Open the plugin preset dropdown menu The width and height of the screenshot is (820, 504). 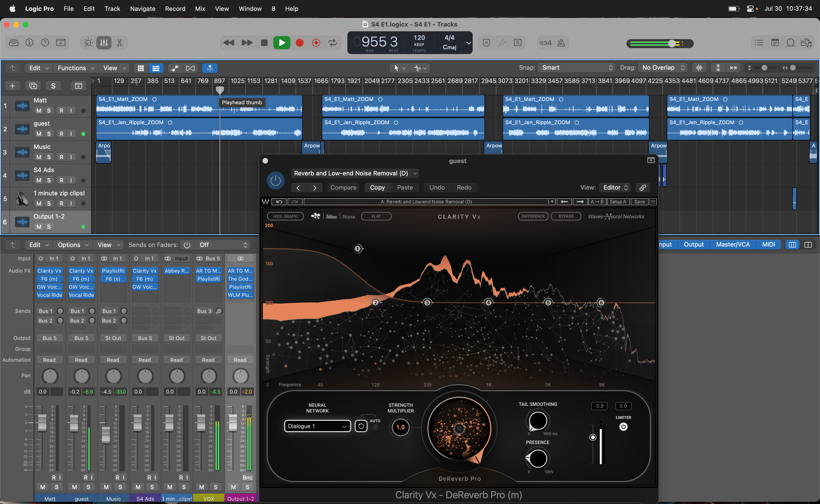point(355,173)
